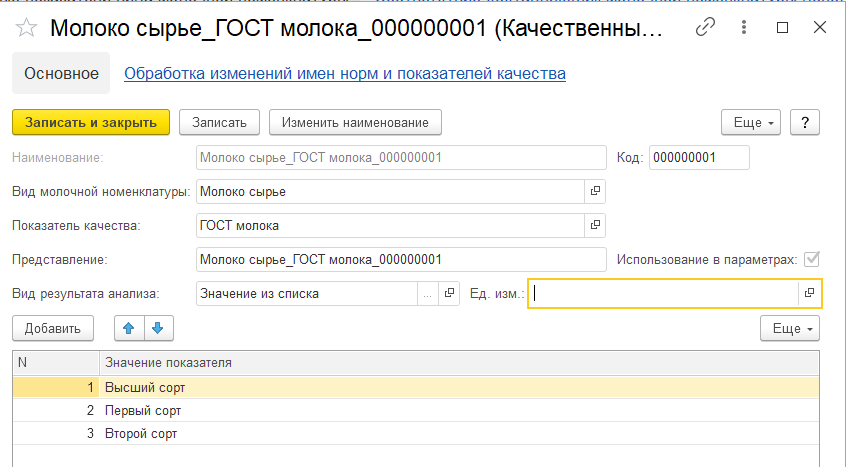Open Обработка изменений имен норм link

click(x=345, y=73)
